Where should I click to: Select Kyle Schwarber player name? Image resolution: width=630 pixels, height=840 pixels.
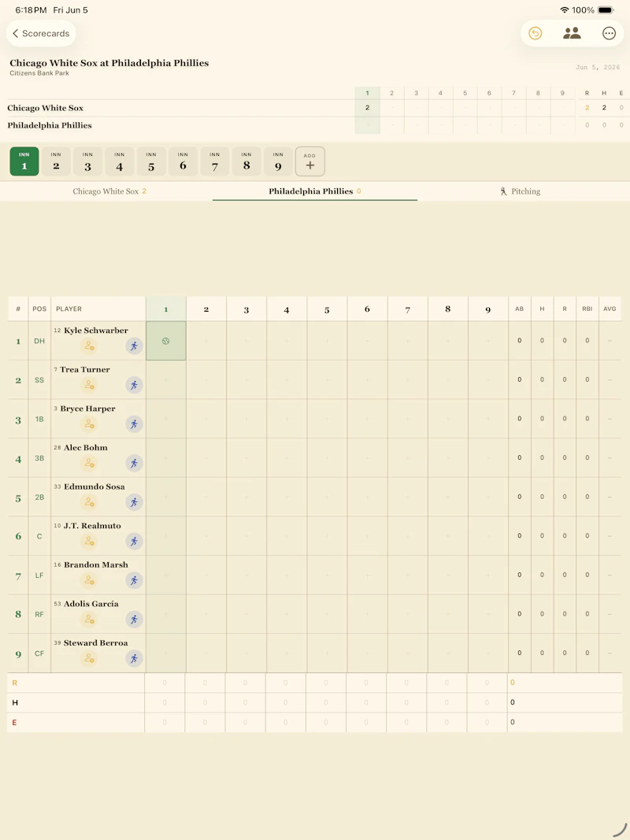coord(96,330)
